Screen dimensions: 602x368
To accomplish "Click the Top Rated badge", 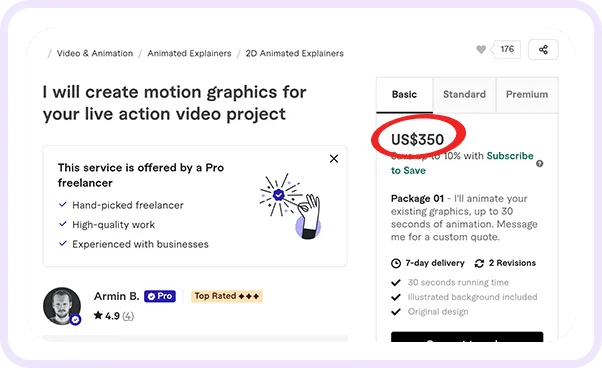I will [227, 296].
